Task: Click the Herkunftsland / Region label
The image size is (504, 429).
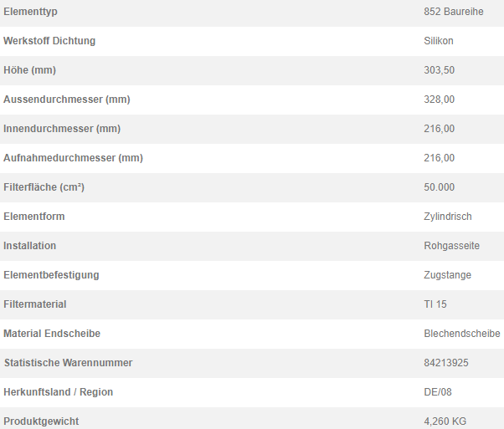Action: [x=58, y=392]
